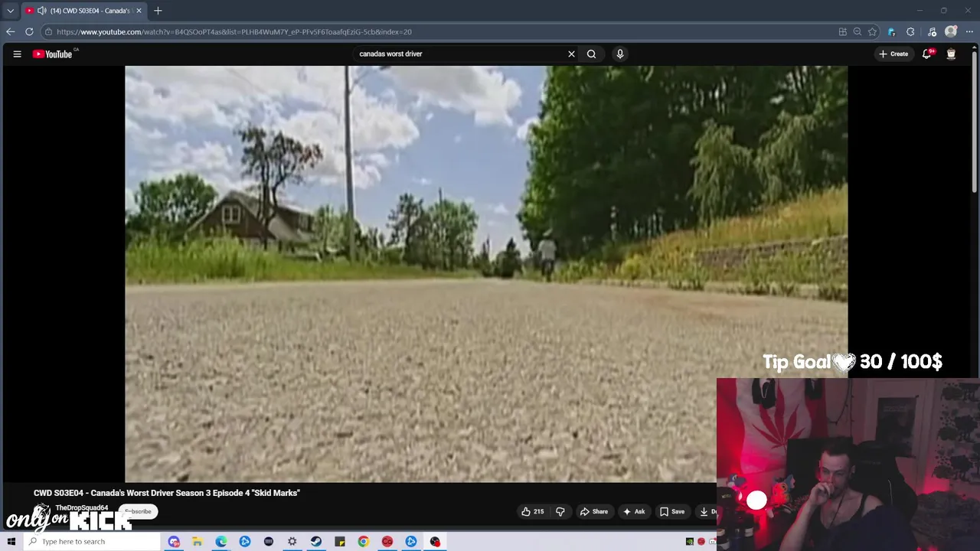Like the video with thumbs up

pos(532,511)
